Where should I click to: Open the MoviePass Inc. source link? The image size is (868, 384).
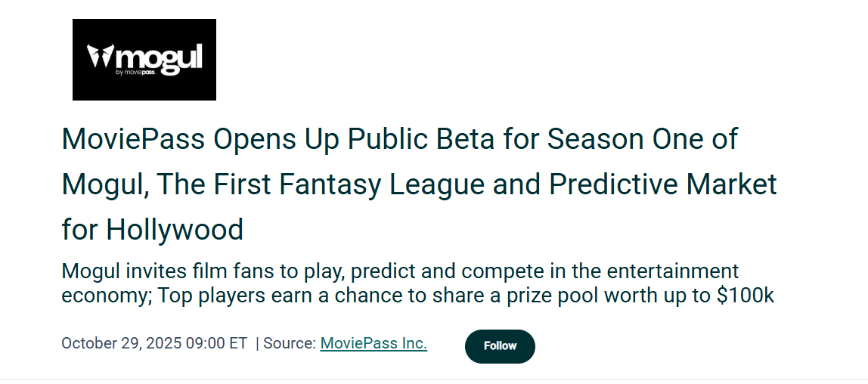pyautogui.click(x=374, y=343)
